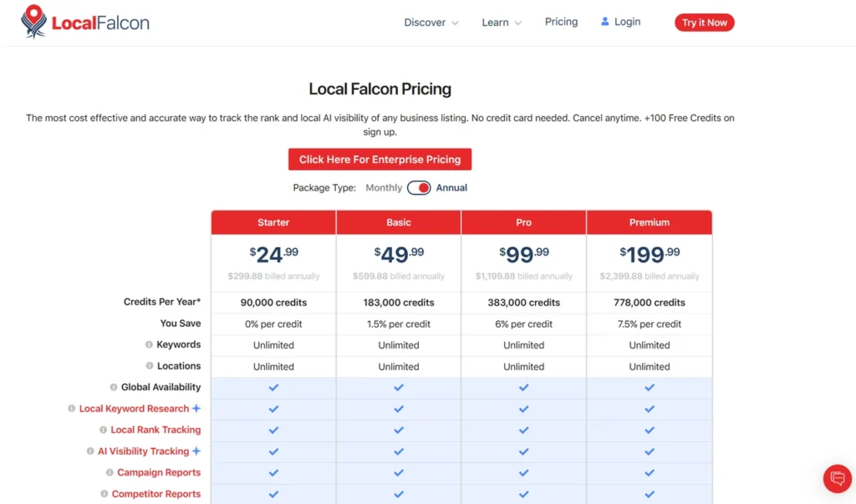This screenshot has width=856, height=504.
Task: Click '778,000 credits' cell
Action: [649, 303]
